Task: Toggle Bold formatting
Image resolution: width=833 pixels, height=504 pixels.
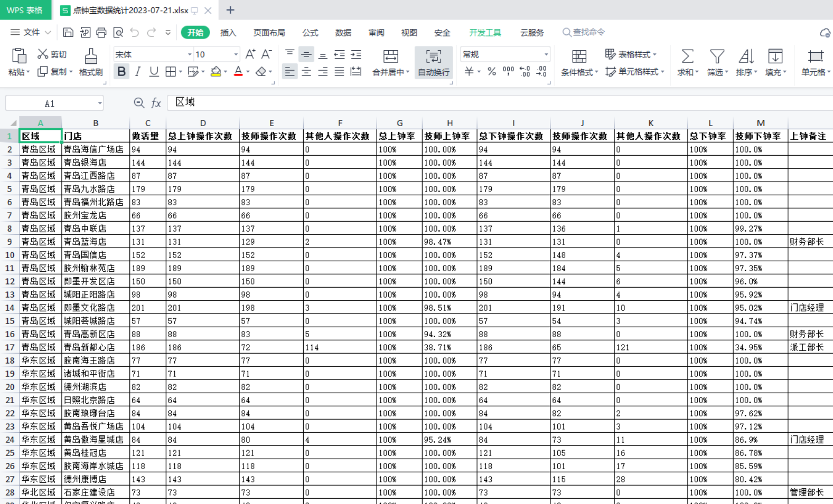Action: (x=121, y=72)
